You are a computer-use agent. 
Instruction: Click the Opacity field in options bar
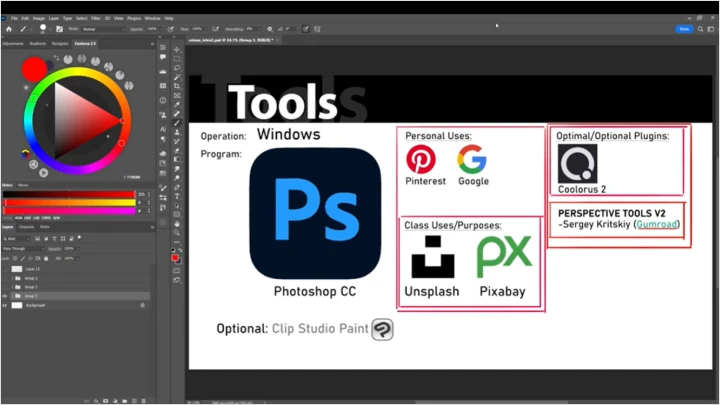click(x=152, y=29)
